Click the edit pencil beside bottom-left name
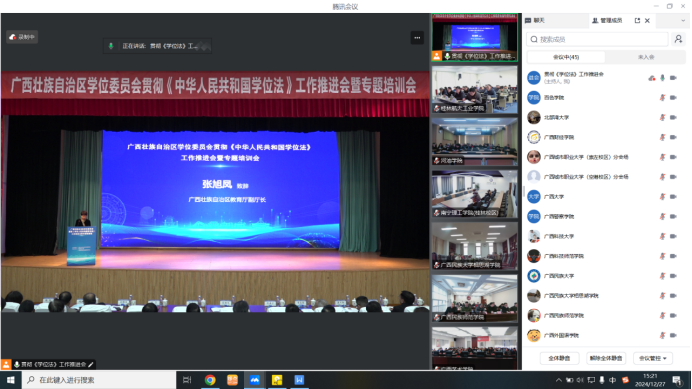The image size is (692, 389). pyautogui.click(x=90, y=364)
